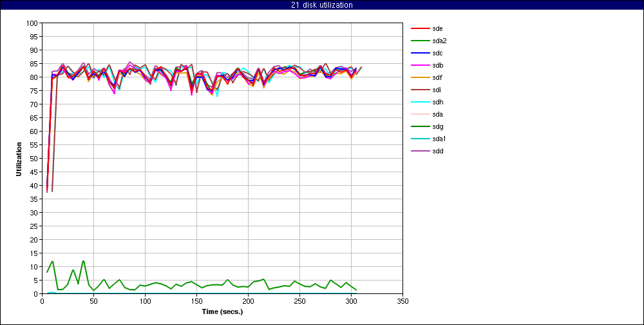
Task: Click the 100 value on y-axis
Action: tap(33, 23)
